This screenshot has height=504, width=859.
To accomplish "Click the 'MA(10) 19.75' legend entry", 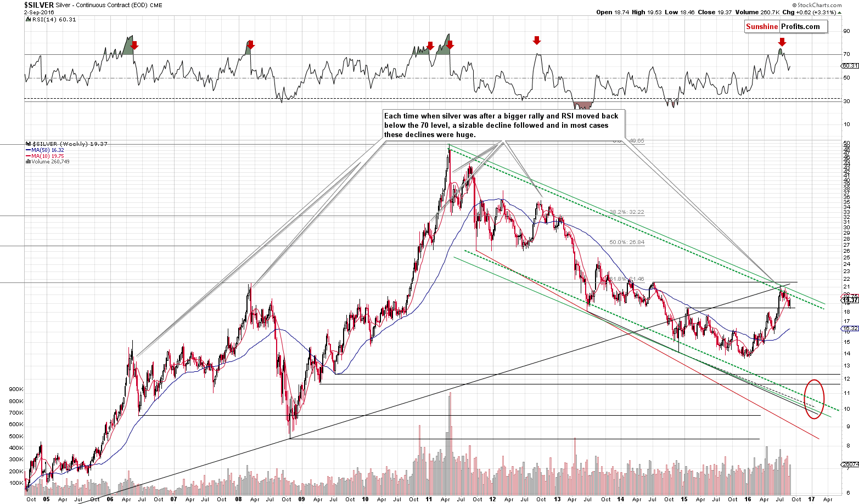I will (x=45, y=156).
